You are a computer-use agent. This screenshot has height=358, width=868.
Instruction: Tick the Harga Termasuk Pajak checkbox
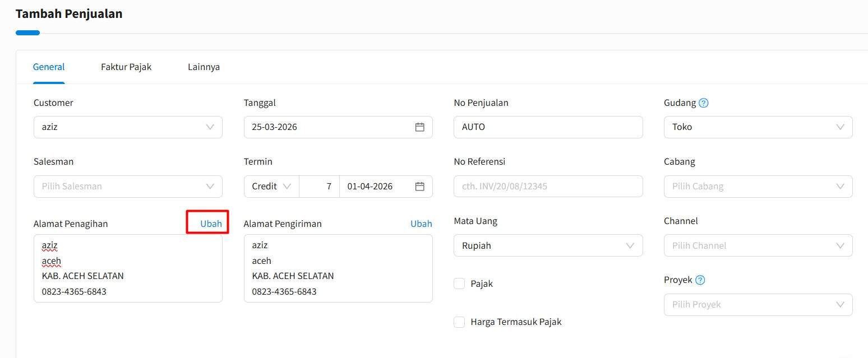point(459,322)
